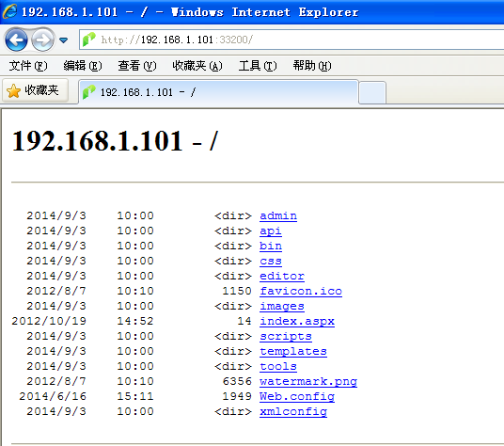Click the Internet Explorer logo in title bar
The width and height of the screenshot is (504, 446).
pyautogui.click(x=9, y=11)
